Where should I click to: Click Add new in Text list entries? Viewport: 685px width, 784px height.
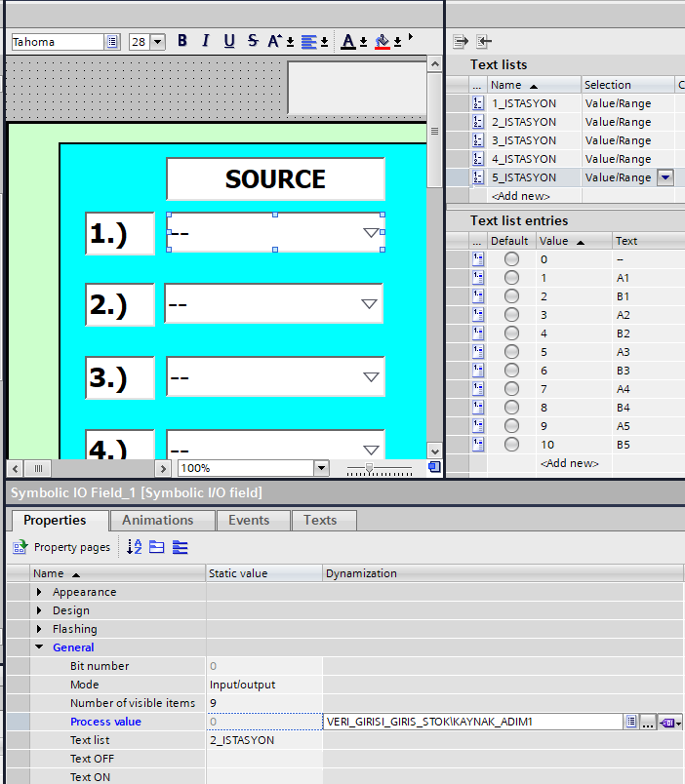tap(570, 463)
